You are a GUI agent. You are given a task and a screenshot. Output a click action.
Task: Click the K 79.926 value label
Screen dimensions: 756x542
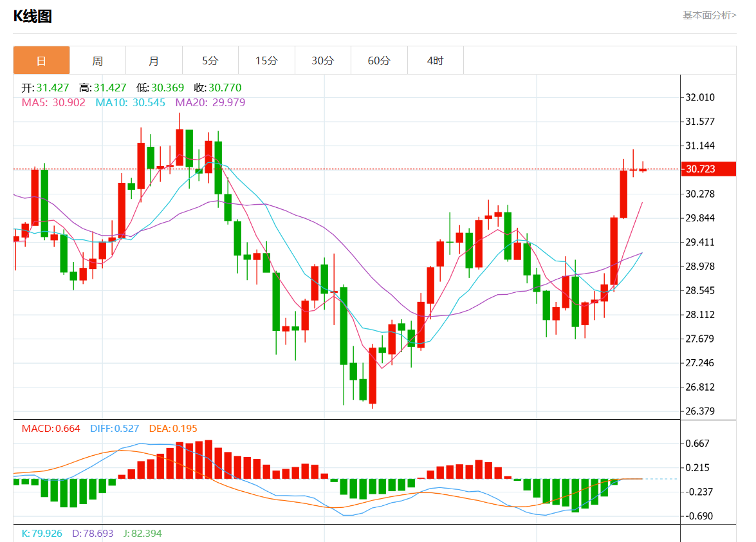(x=42, y=534)
